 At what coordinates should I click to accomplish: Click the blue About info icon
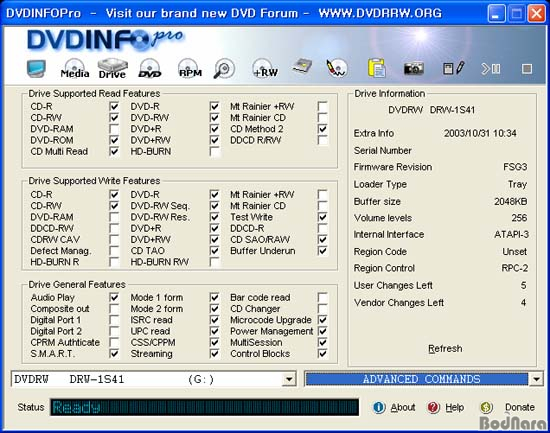379,407
